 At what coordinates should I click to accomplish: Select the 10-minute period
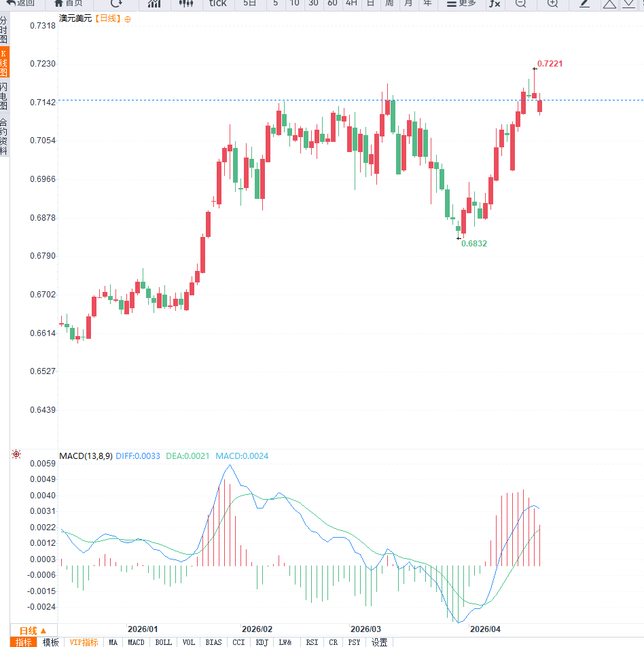point(294,3)
